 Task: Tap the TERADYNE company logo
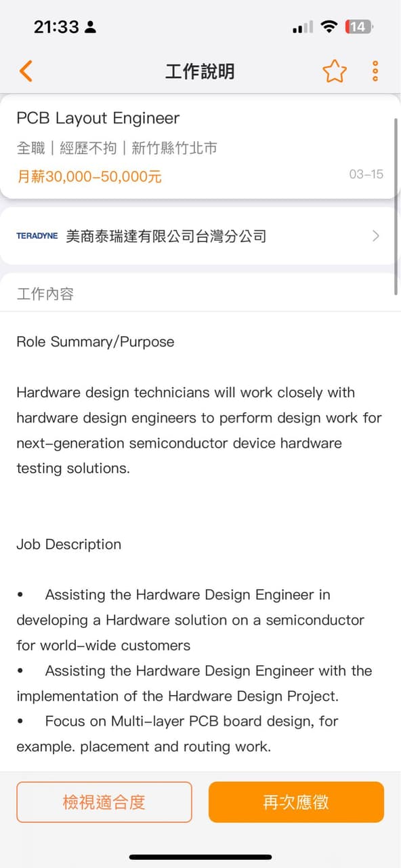click(x=37, y=235)
